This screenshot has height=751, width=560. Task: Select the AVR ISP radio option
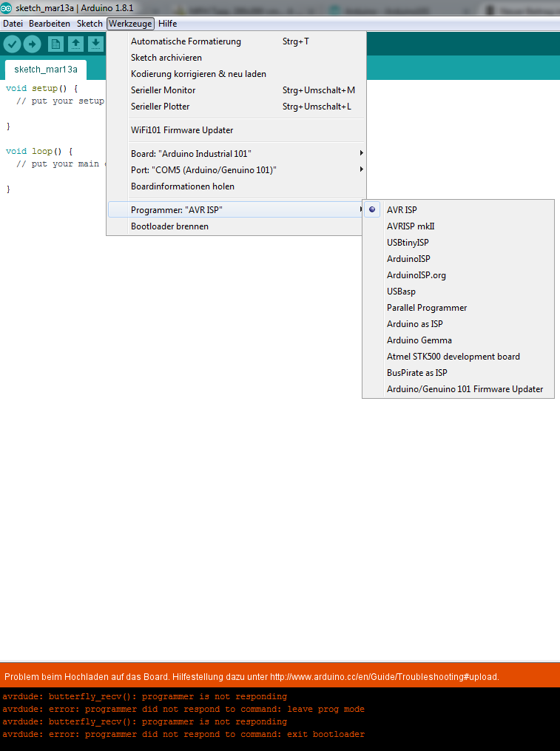pos(459,210)
